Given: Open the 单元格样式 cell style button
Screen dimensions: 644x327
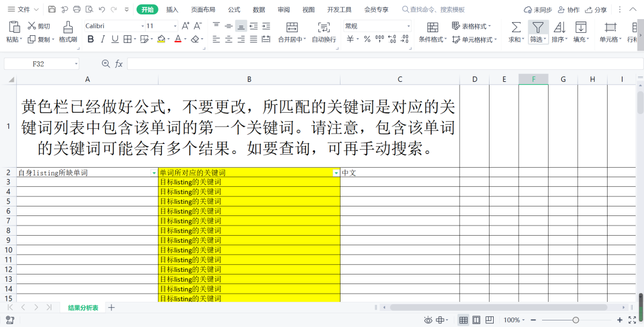Looking at the screenshot, I should click(475, 39).
